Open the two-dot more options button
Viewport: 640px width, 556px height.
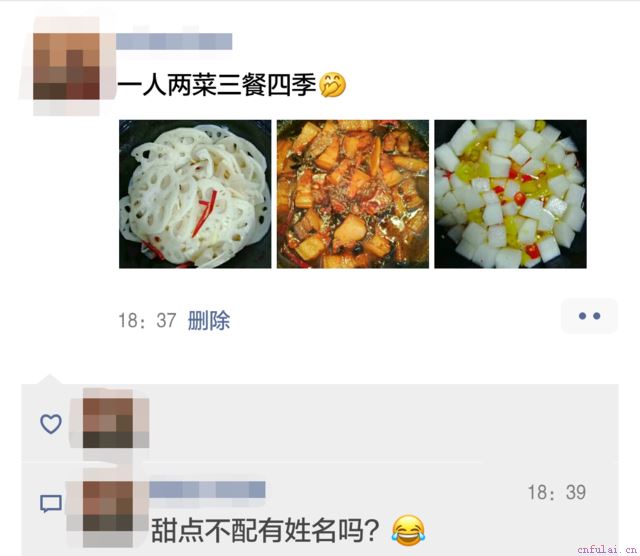(589, 316)
